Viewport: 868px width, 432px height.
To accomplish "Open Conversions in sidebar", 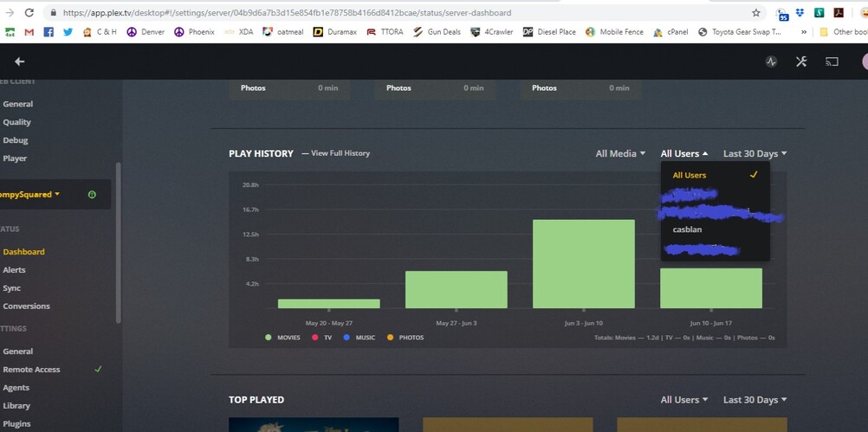I will [x=26, y=306].
